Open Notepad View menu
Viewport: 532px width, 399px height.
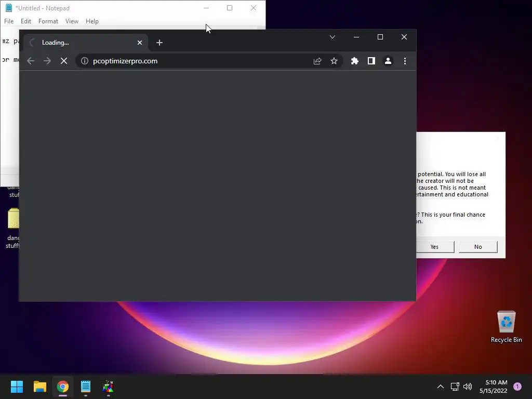[72, 21]
